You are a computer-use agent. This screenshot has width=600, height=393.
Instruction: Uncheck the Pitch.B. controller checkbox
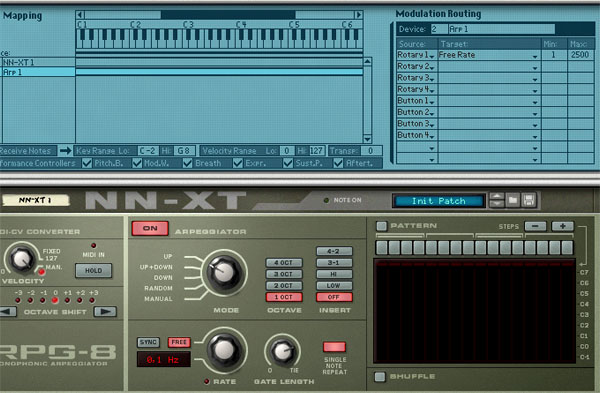[x=87, y=163]
